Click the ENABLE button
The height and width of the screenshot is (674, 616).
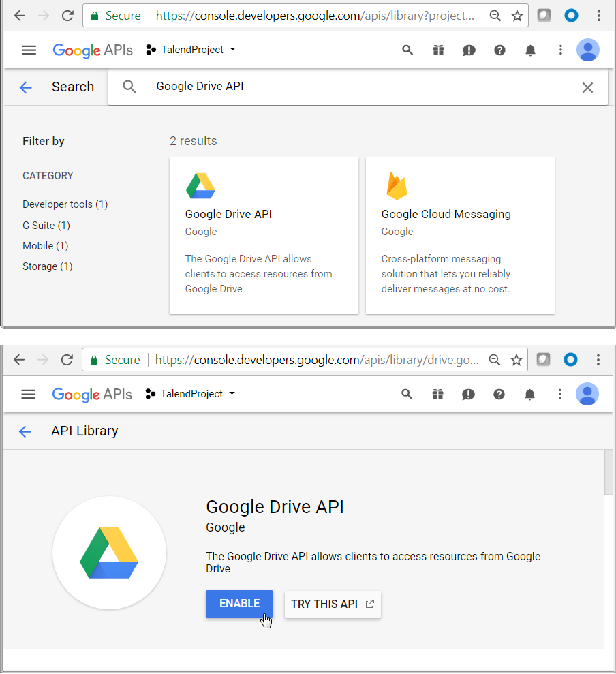(239, 604)
